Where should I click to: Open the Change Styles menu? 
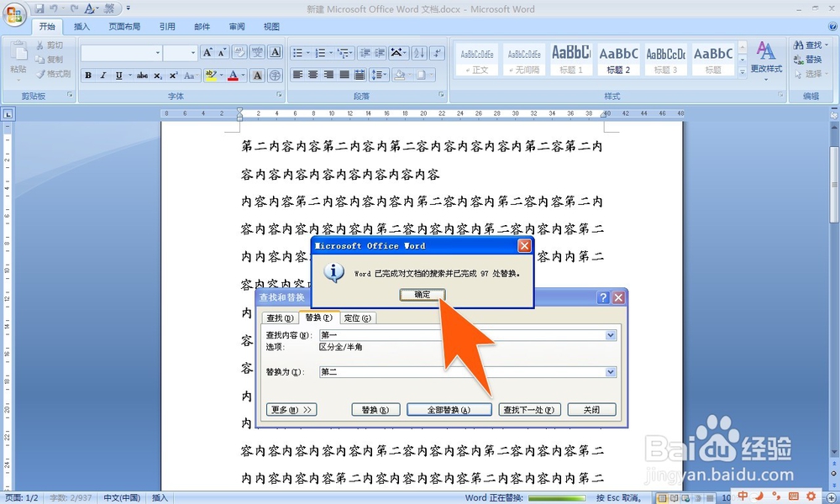[766, 60]
